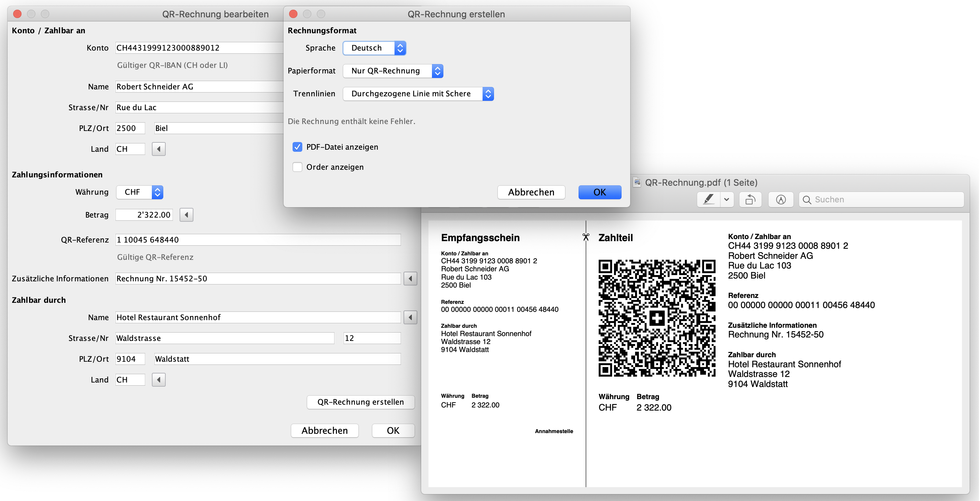This screenshot has height=501, width=980.
Task: Click 'Rechnung Nr. 15452-50' in PDF Zahlteil
Action: [776, 334]
